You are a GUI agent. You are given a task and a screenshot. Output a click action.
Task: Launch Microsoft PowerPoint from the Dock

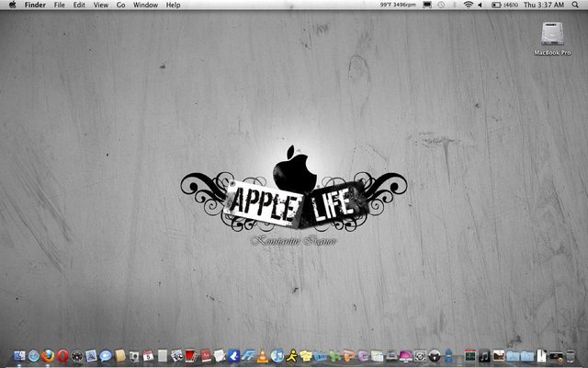[349, 356]
